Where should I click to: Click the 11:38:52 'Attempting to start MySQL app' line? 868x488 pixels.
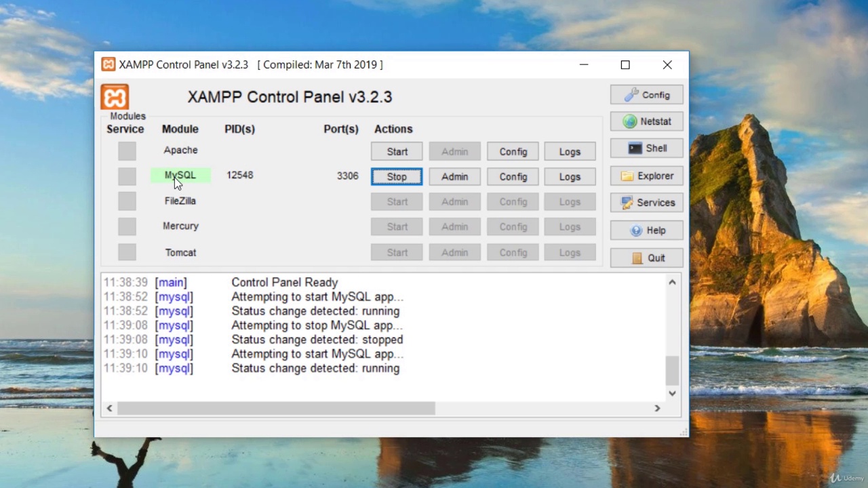[x=317, y=297]
